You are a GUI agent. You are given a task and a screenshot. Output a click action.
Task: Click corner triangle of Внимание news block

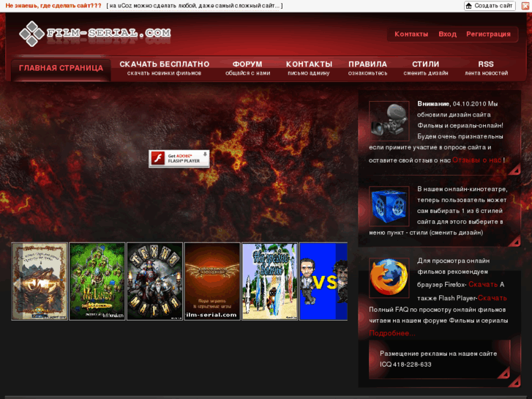click(x=515, y=169)
